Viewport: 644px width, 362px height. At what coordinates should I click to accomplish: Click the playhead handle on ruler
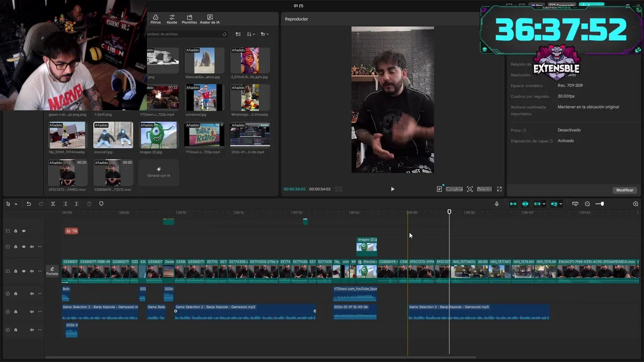(x=449, y=212)
